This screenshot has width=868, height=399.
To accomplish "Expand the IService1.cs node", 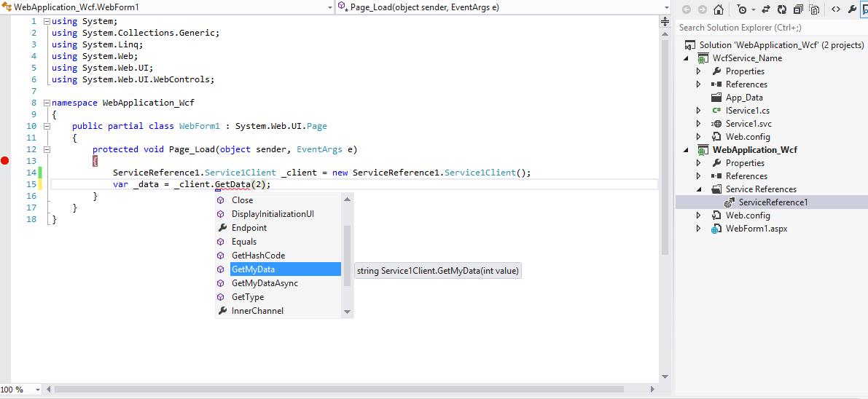I will click(x=699, y=111).
